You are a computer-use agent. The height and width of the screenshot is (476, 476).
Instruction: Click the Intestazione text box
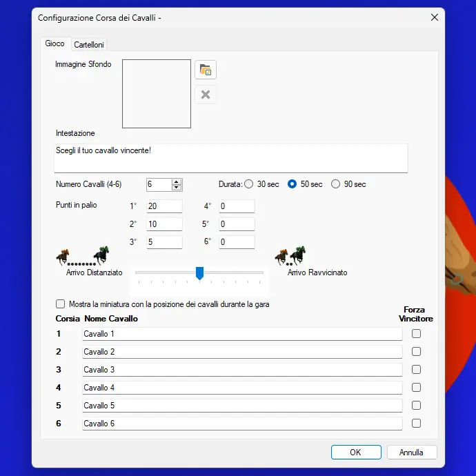coord(231,158)
